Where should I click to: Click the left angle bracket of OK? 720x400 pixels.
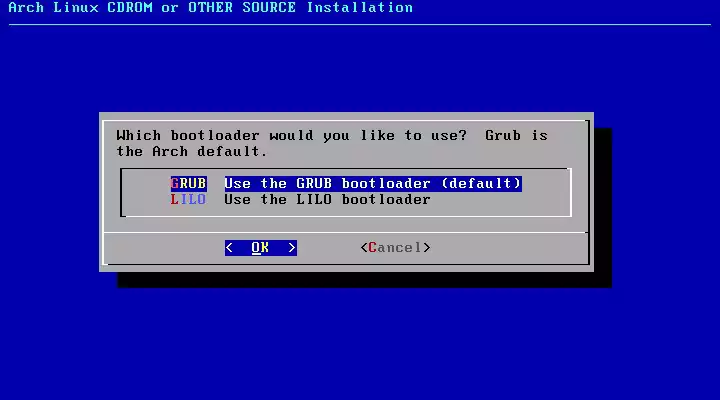pos(230,248)
